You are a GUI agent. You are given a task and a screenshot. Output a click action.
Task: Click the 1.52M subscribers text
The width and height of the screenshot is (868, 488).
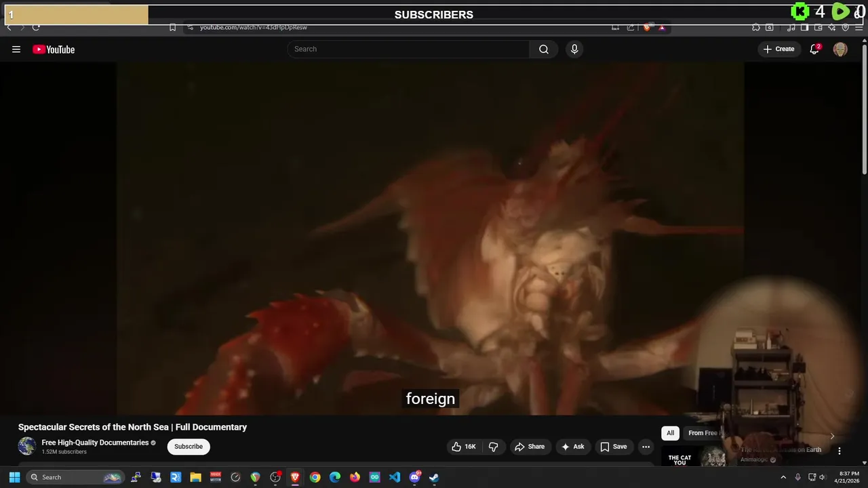click(64, 451)
